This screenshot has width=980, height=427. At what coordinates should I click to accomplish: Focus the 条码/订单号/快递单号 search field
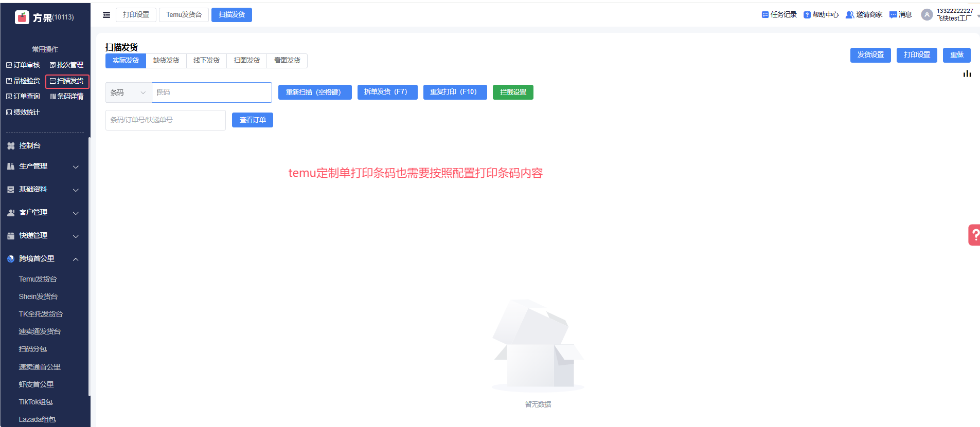click(166, 120)
